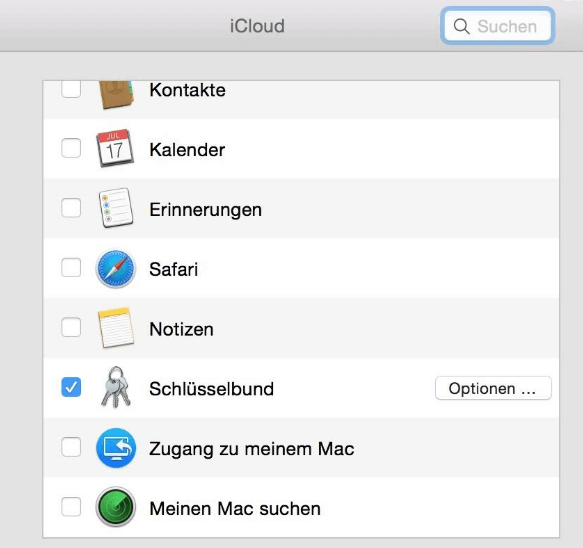Click the Notizen label
Image resolution: width=583 pixels, height=548 pixels.
pyautogui.click(x=181, y=329)
